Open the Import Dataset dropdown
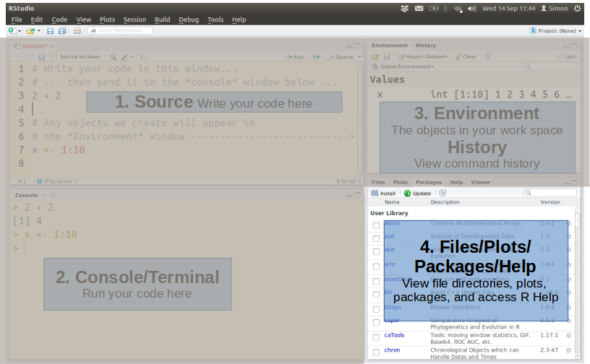 tap(423, 56)
